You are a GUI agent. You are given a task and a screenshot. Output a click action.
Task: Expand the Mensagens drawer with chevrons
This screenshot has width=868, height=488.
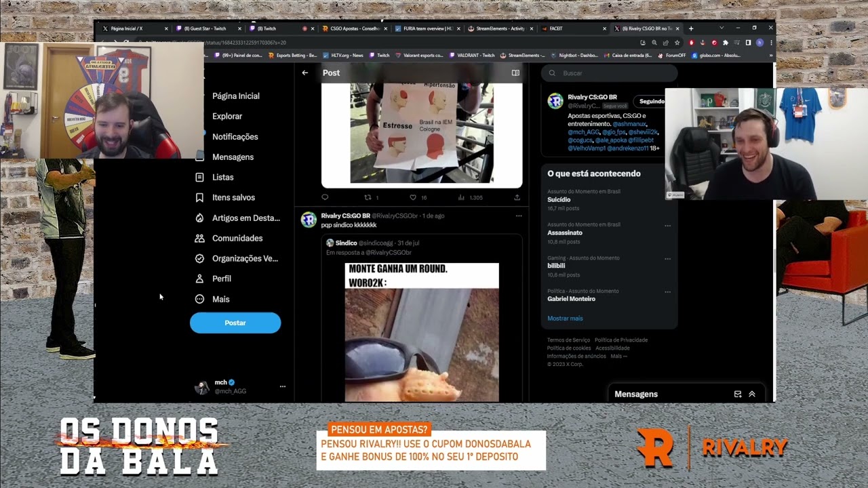point(752,394)
